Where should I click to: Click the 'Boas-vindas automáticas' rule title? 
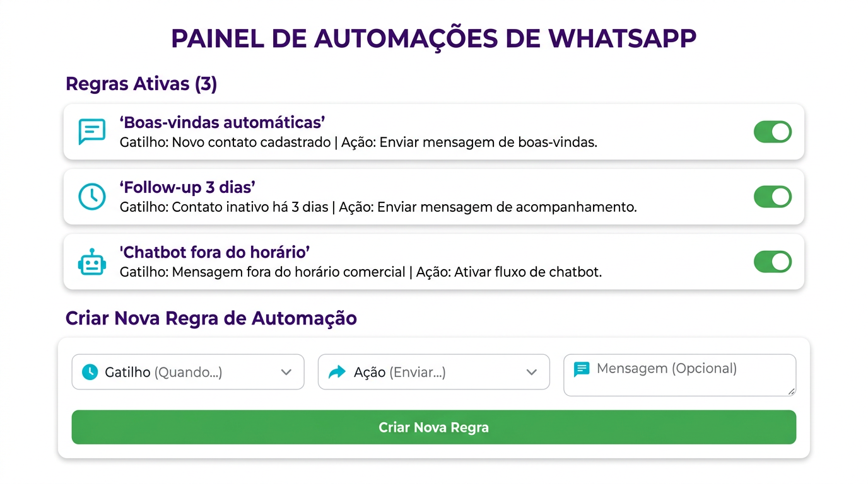[x=221, y=122]
